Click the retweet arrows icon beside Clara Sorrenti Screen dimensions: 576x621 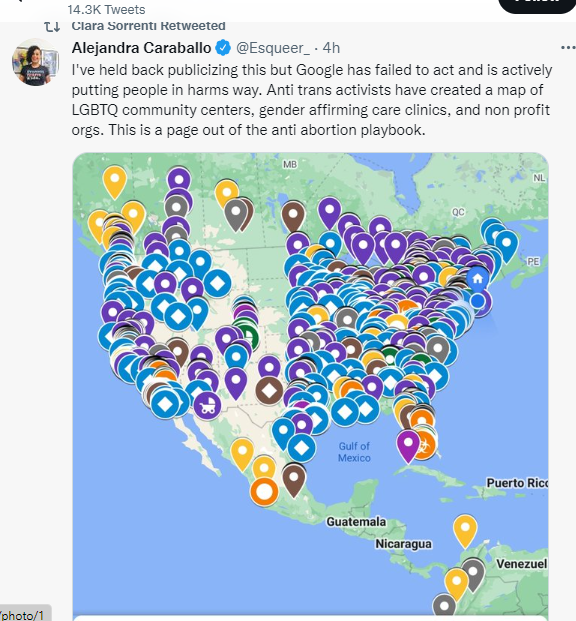coord(52,27)
